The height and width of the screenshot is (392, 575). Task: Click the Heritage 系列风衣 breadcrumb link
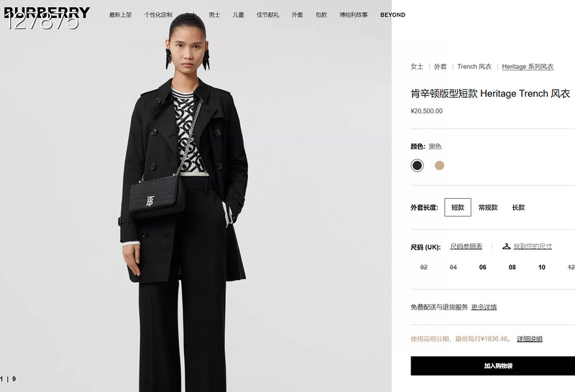528,67
